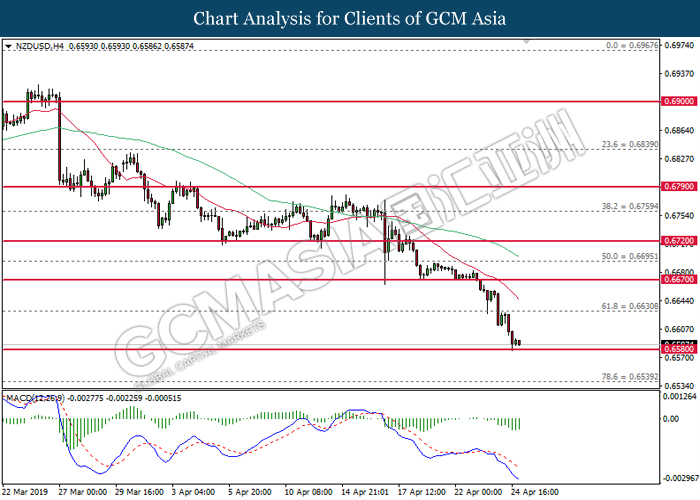Screen dimensions: 700x500
Task: Click the 5 Apr 20:00 time label
Action: tap(250, 492)
